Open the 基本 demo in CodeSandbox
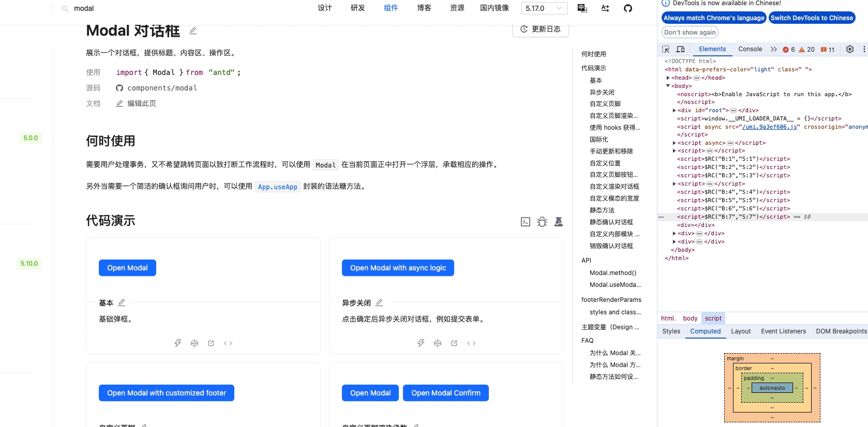The width and height of the screenshot is (868, 427). tap(194, 343)
